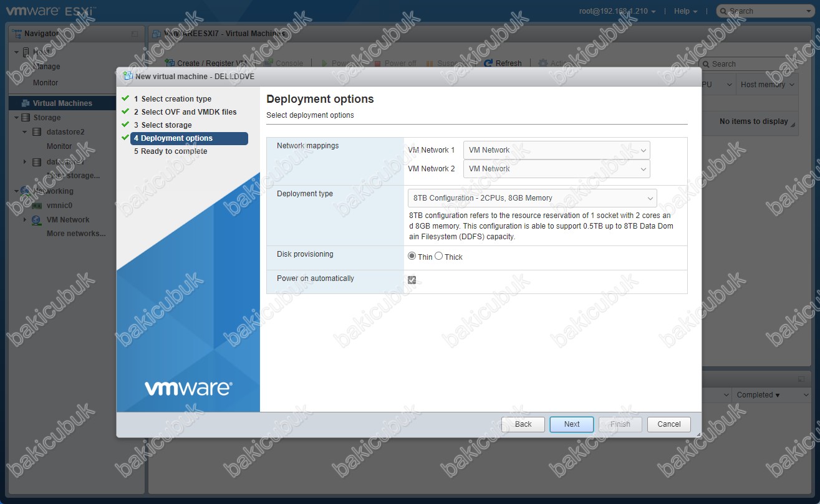
Task: Open root@192.168.1.210 user menu
Action: click(617, 11)
